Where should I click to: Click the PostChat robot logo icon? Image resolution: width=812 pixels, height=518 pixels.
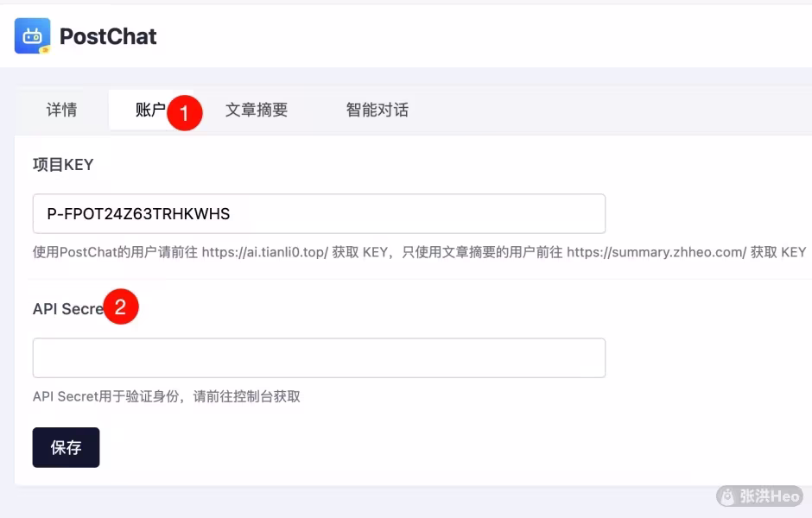coord(32,35)
